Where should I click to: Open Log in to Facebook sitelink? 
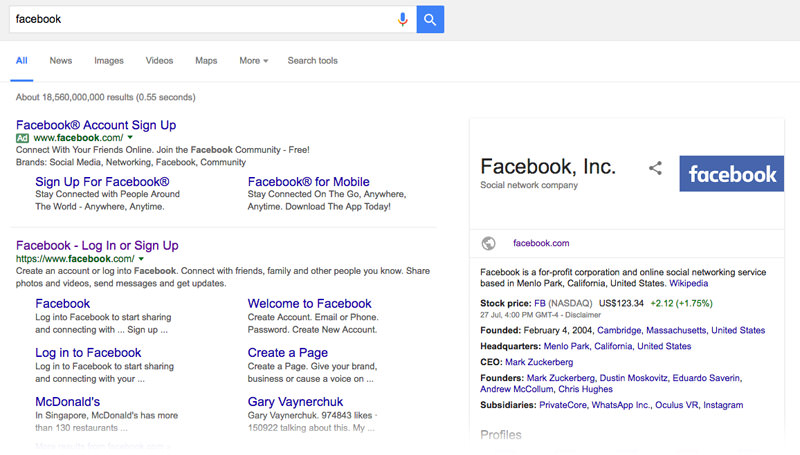click(x=88, y=352)
